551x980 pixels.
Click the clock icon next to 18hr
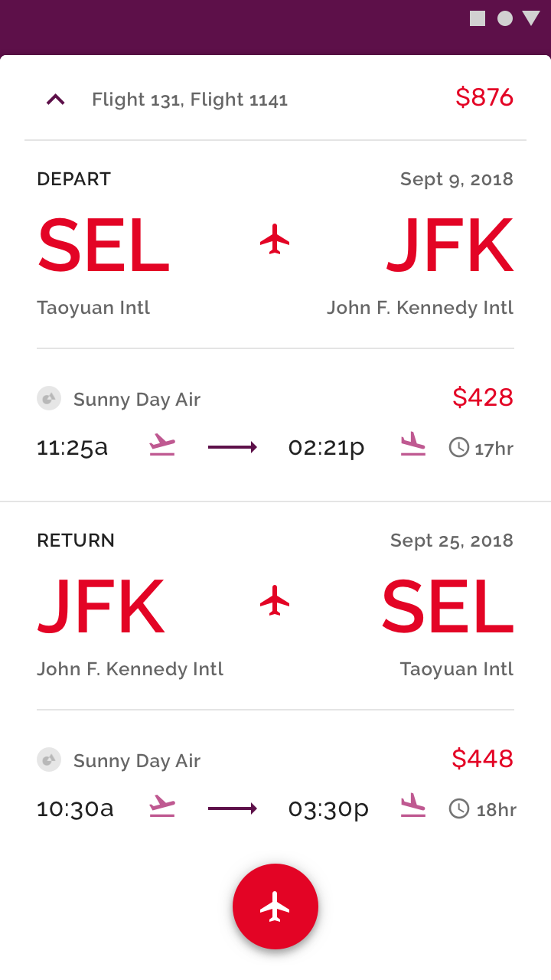[x=459, y=808]
